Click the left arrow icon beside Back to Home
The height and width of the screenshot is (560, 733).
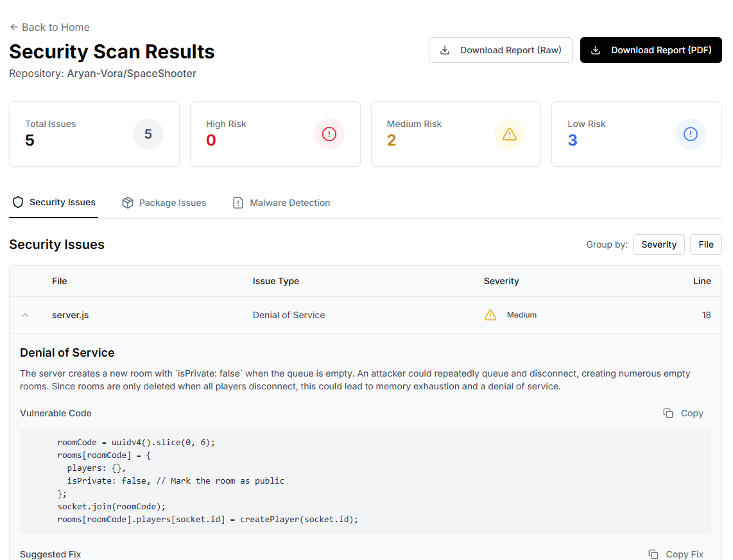point(14,27)
